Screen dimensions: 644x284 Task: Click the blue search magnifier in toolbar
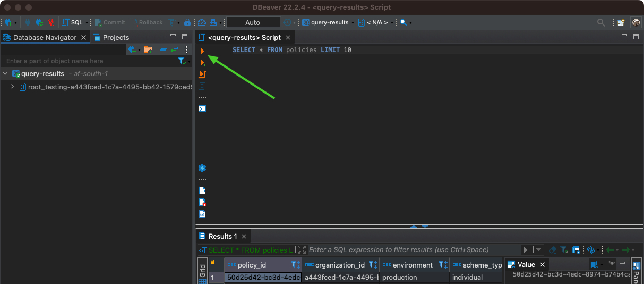403,22
